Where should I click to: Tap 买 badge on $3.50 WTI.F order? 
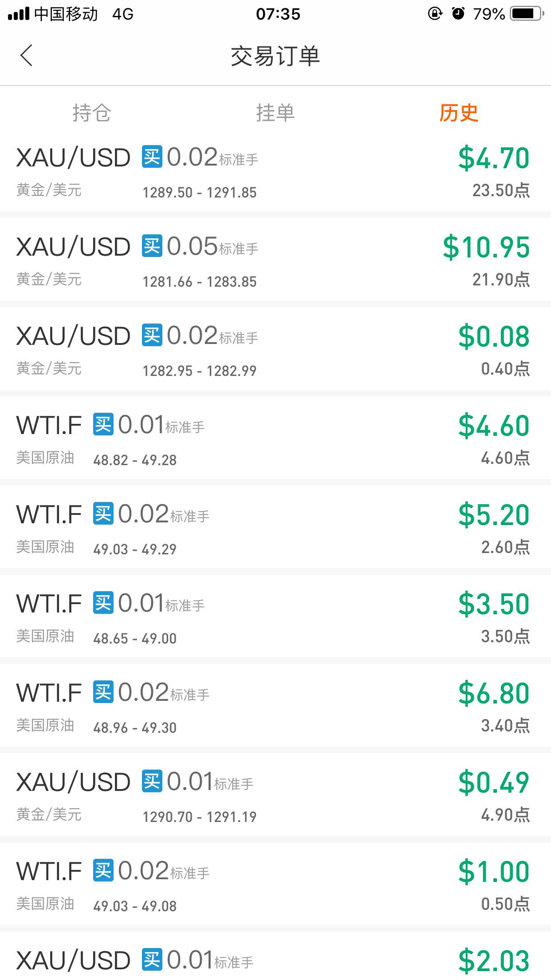point(103,603)
